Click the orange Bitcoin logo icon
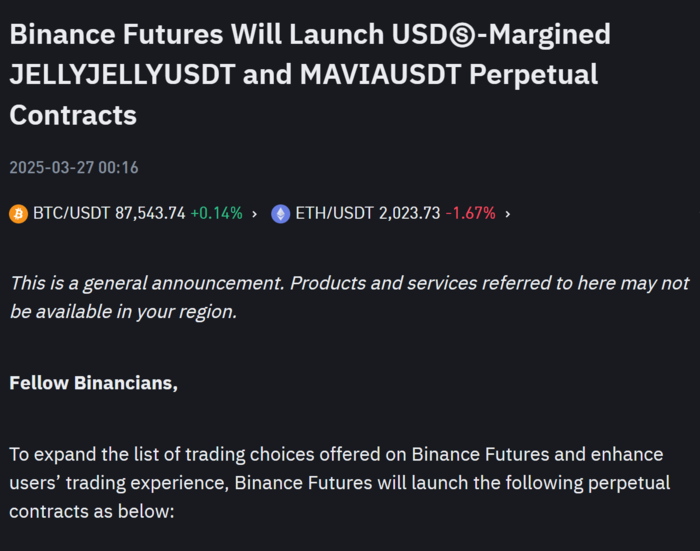The height and width of the screenshot is (551, 700). [18, 214]
